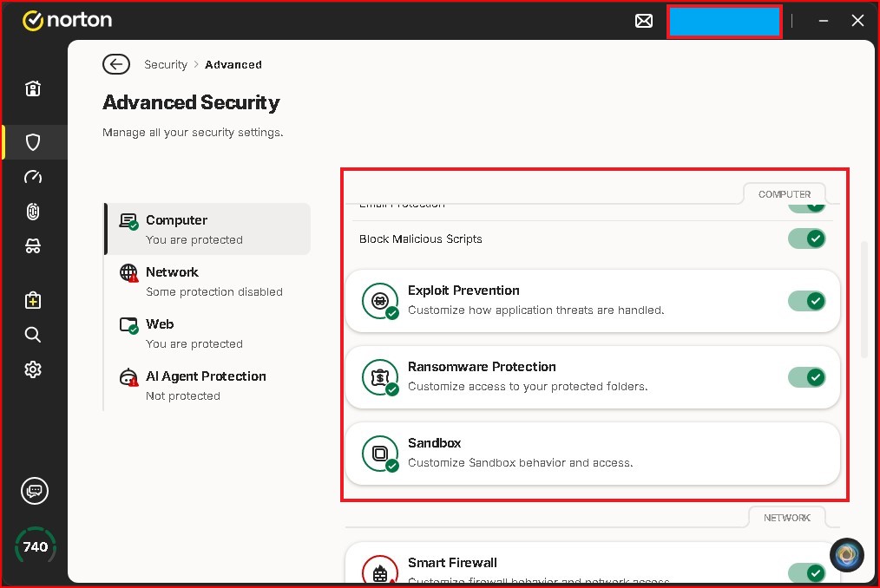This screenshot has height=588, width=880.
Task: Click Advanced Security page heading
Action: (x=191, y=102)
